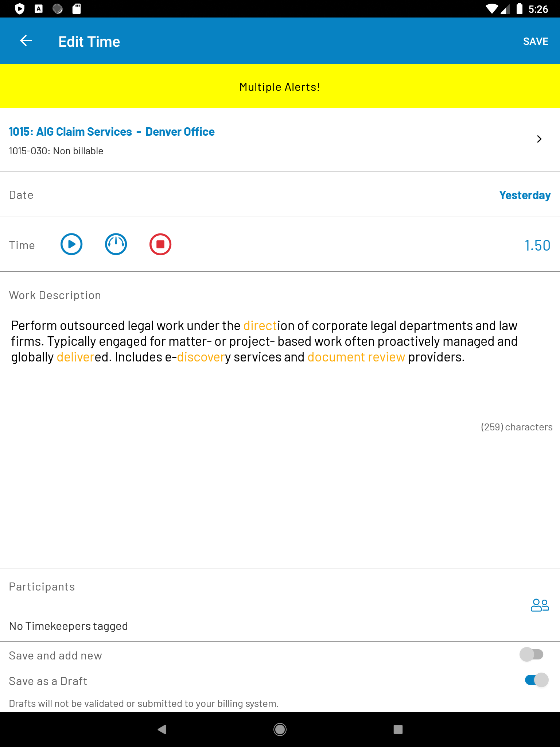The width and height of the screenshot is (560, 747).
Task: Tap the Wi-Fi status icon
Action: point(492,9)
